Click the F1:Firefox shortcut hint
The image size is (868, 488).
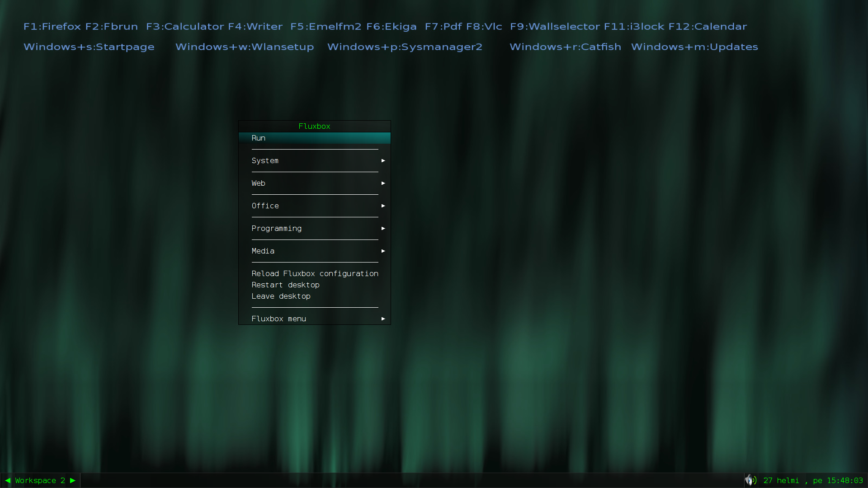52,27
